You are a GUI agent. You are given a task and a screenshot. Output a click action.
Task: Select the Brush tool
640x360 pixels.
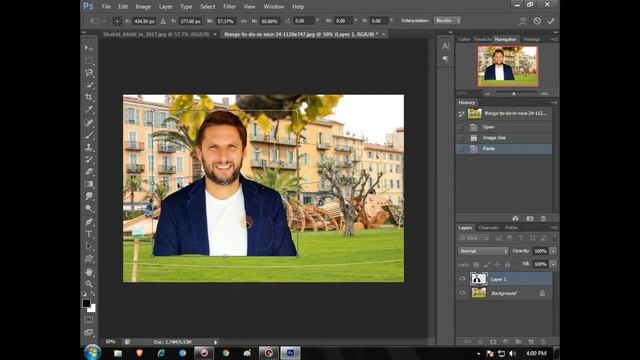pos(89,135)
